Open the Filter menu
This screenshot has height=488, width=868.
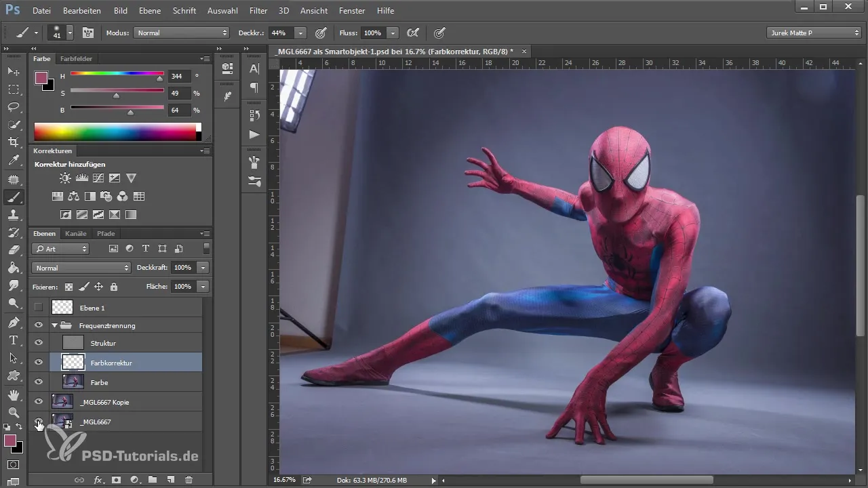click(258, 11)
